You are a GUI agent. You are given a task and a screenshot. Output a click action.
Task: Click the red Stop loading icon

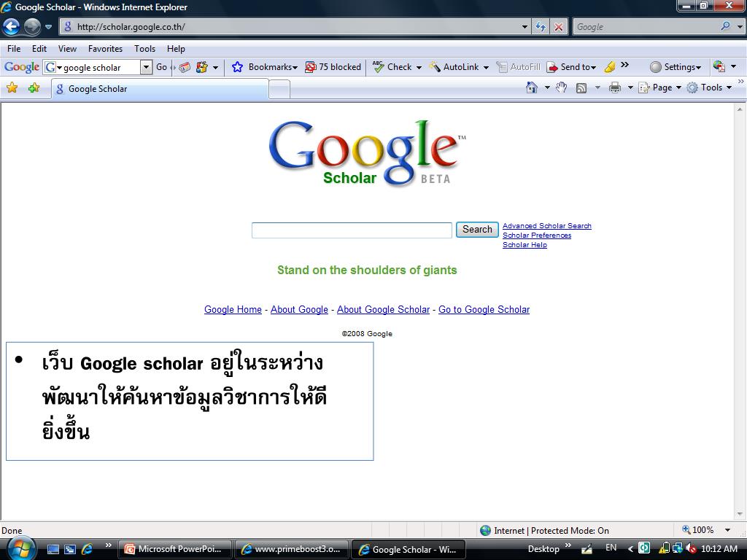[558, 27]
